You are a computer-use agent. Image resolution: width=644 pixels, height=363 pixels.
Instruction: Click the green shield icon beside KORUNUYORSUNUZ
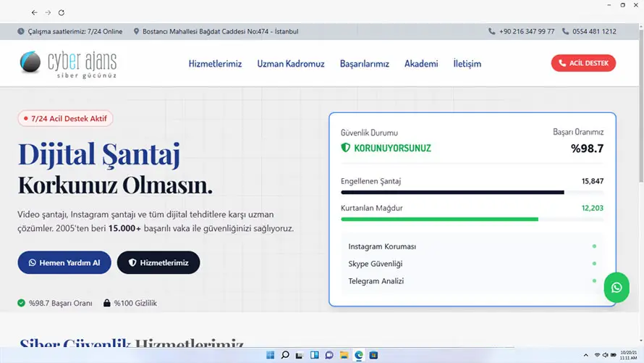345,147
